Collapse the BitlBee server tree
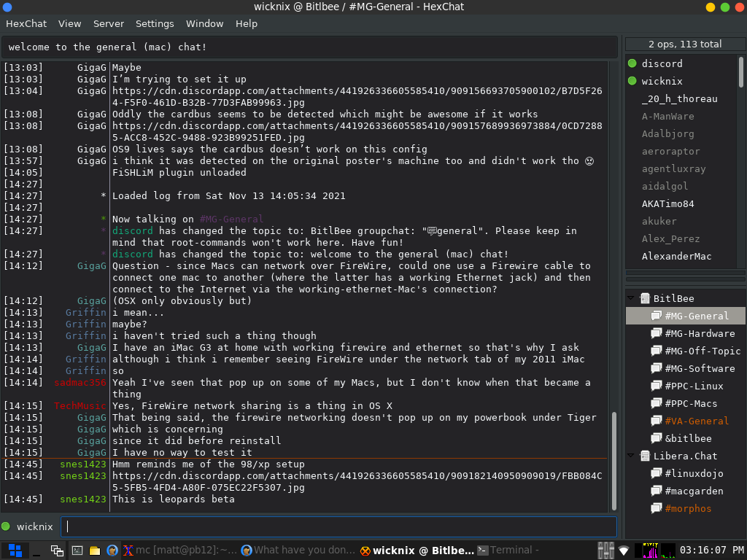This screenshot has width=747, height=560. 631,298
